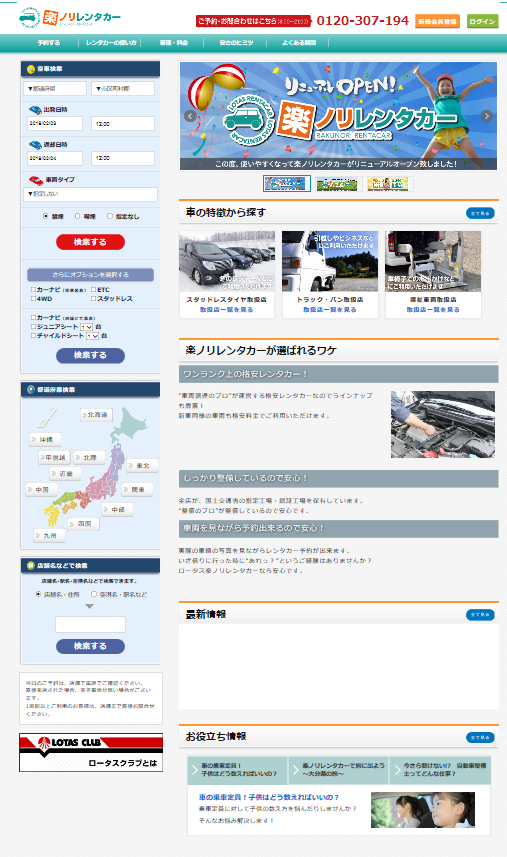Select 中部 region button
This screenshot has height=857, width=507.
(117, 509)
